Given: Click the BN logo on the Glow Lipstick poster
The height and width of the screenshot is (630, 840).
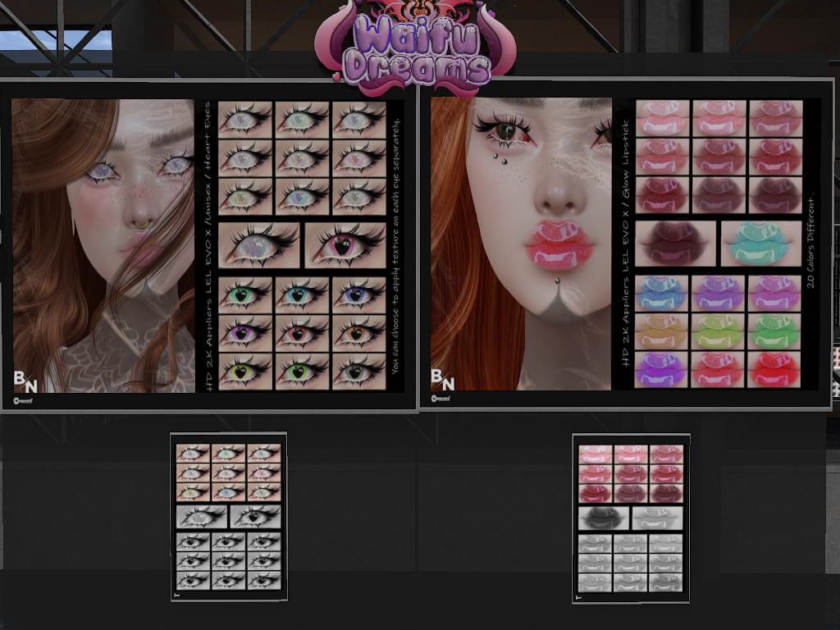Looking at the screenshot, I should 442,379.
